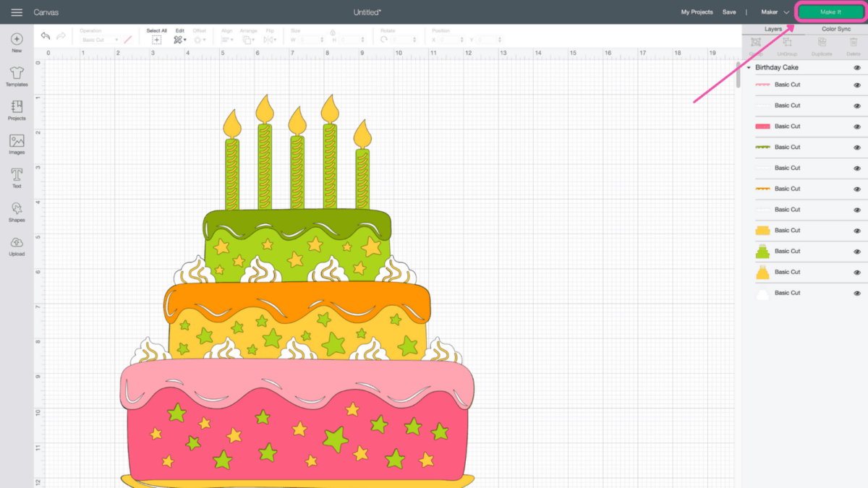Open the Edit dropdown

point(179,40)
